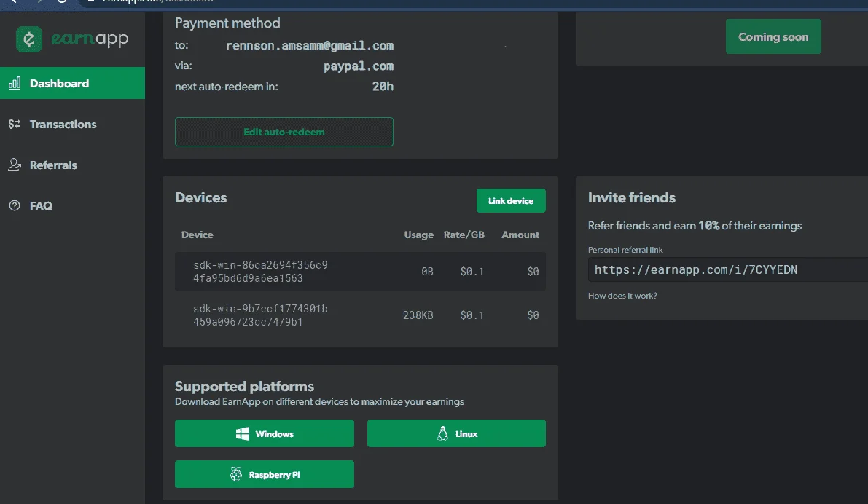
Task: Click the Devices heading
Action: [201, 197]
